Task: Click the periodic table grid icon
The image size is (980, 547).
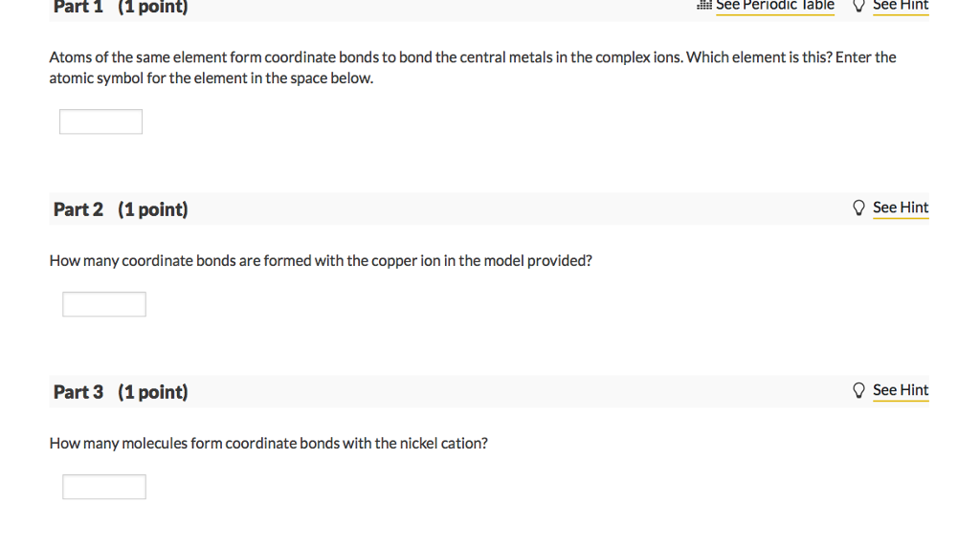Action: [704, 6]
